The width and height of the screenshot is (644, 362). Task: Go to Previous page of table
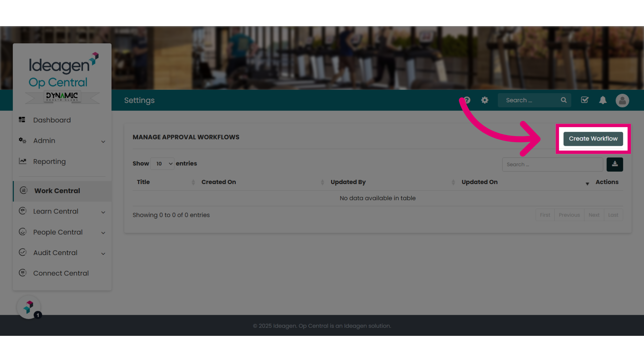pyautogui.click(x=569, y=215)
